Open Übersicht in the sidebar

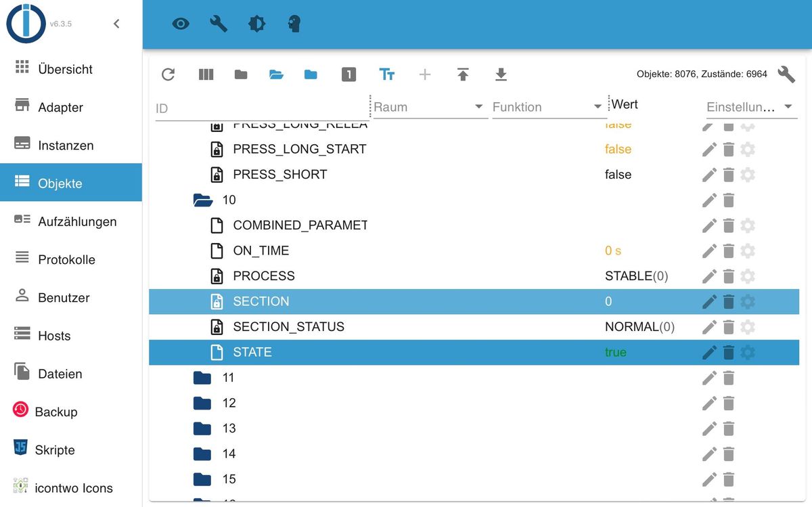pyautogui.click(x=71, y=69)
